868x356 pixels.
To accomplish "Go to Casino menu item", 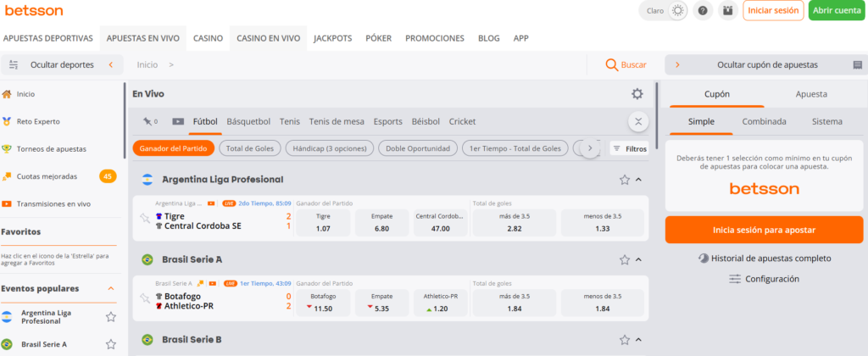I will tap(209, 38).
